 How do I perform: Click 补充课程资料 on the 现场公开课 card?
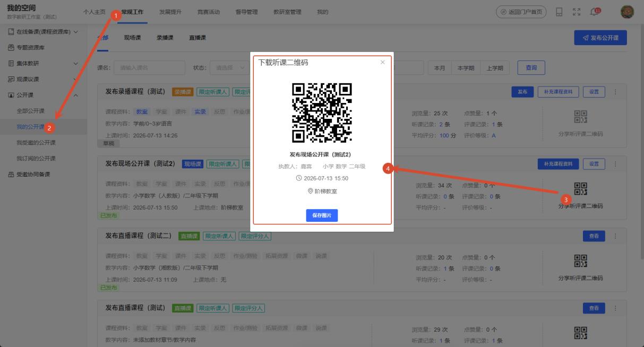pyautogui.click(x=558, y=163)
